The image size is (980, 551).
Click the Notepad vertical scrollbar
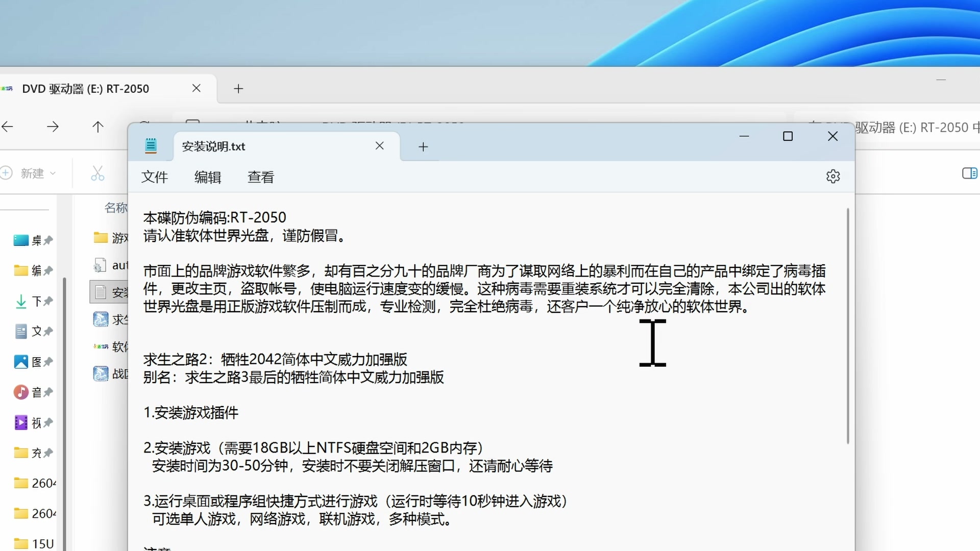848,327
